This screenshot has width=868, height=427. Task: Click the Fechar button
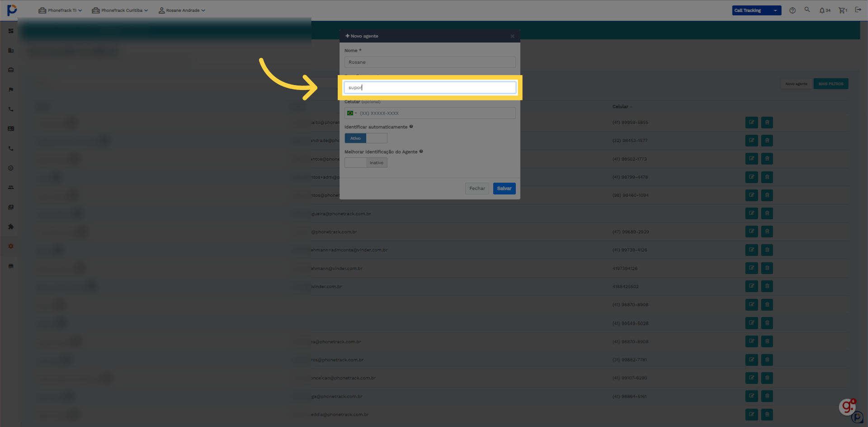click(477, 189)
